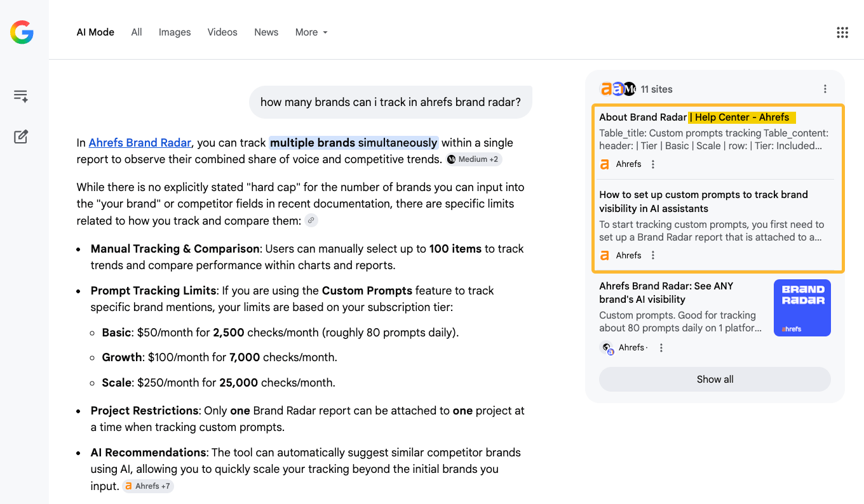Open the More search categories dropdown
Screen dimensions: 864x504
pos(311,32)
